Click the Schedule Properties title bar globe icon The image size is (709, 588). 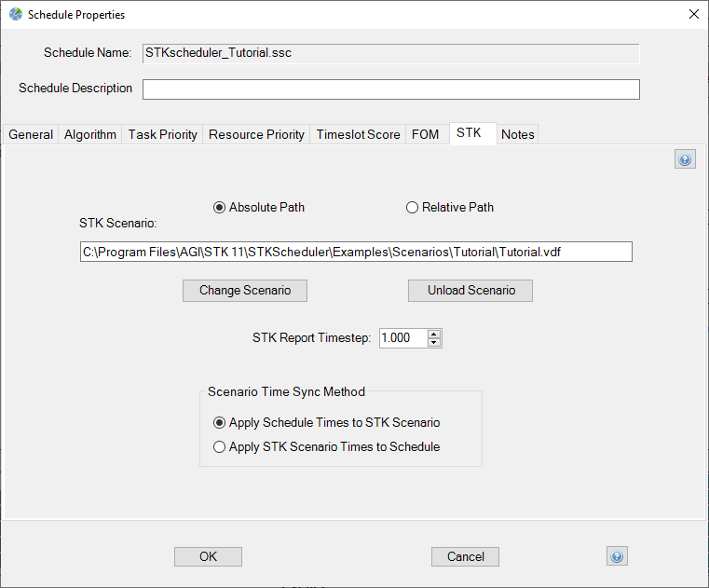pos(14,14)
